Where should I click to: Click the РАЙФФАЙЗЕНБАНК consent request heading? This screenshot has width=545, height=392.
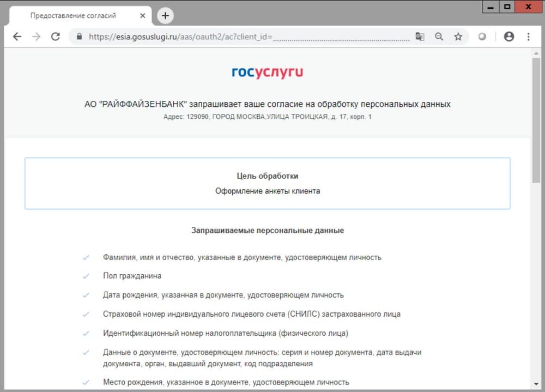coord(267,104)
